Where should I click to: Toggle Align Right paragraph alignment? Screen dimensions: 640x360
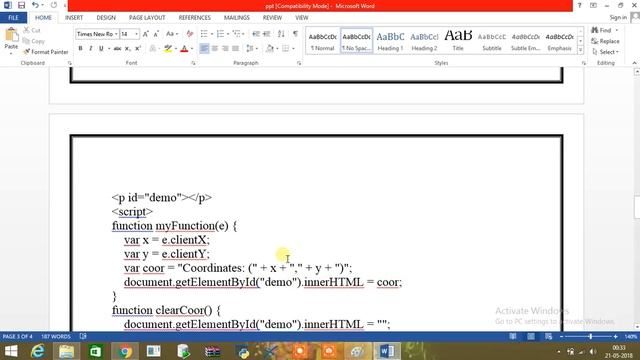coord(225,49)
